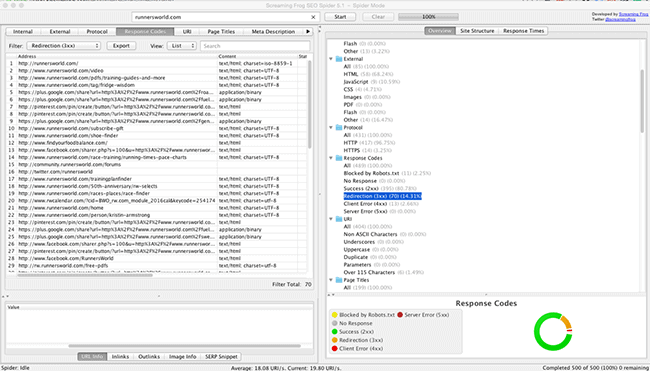Image resolution: width=650 pixels, height=371 pixels.
Task: Show more tabs with the right arrow
Action: 308,32
